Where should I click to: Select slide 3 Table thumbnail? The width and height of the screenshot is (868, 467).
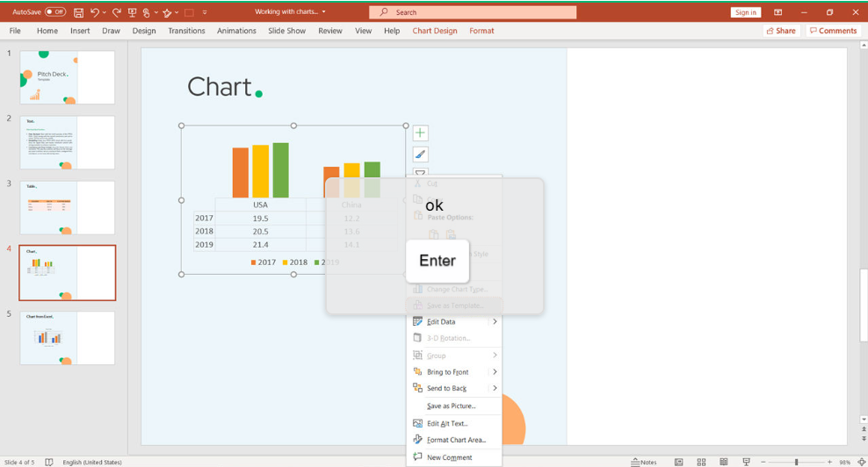tap(68, 207)
